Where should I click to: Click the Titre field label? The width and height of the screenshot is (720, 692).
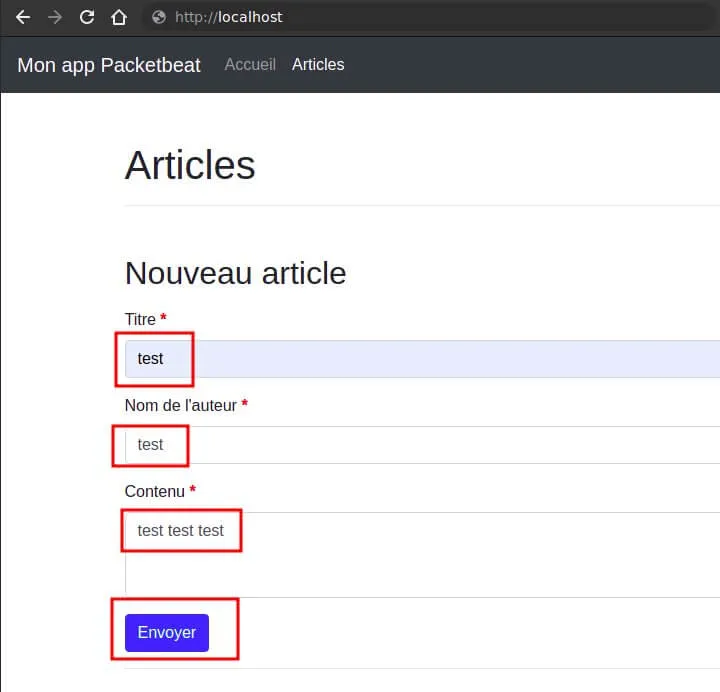141,319
